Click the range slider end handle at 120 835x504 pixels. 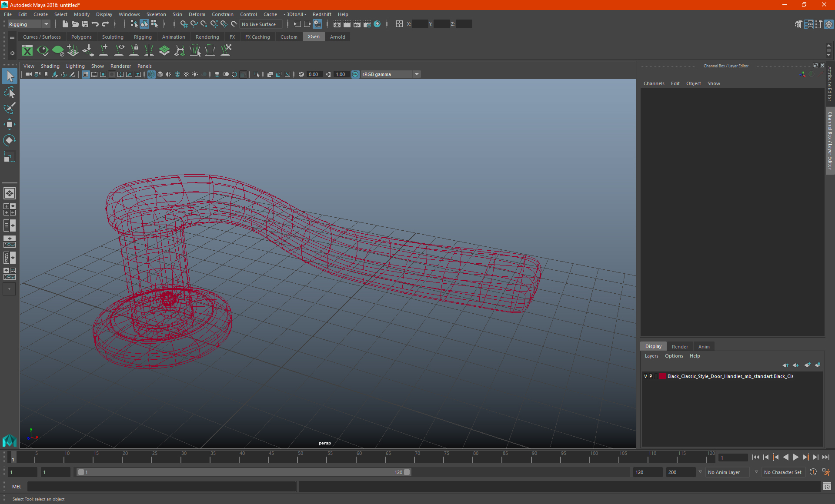pyautogui.click(x=407, y=472)
